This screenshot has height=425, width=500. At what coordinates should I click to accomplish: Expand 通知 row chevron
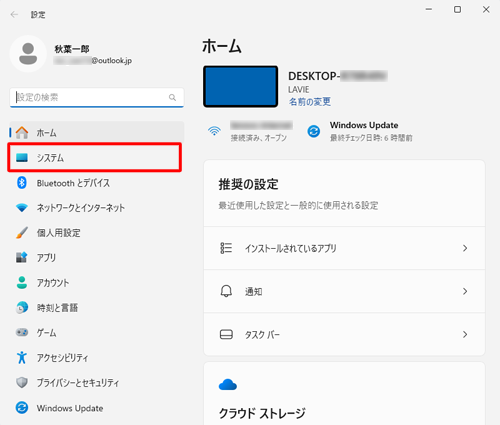pos(465,291)
